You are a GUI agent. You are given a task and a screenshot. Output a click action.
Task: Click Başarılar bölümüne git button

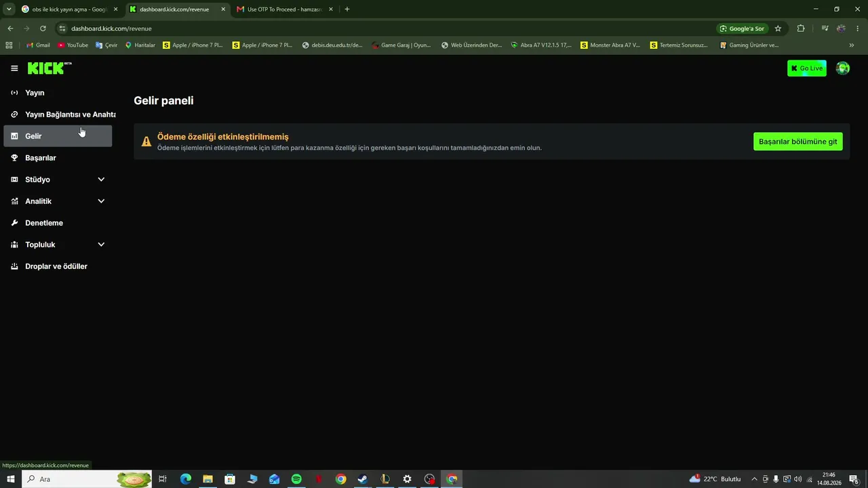point(797,142)
